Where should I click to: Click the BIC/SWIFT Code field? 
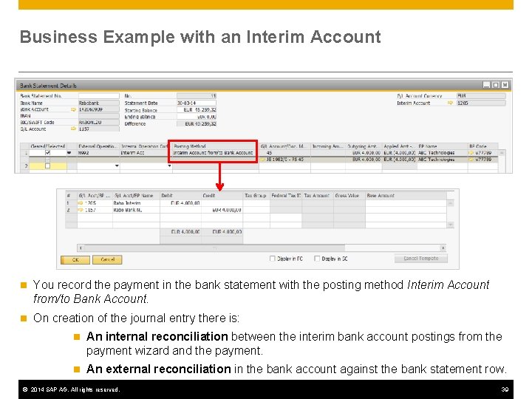click(99, 123)
